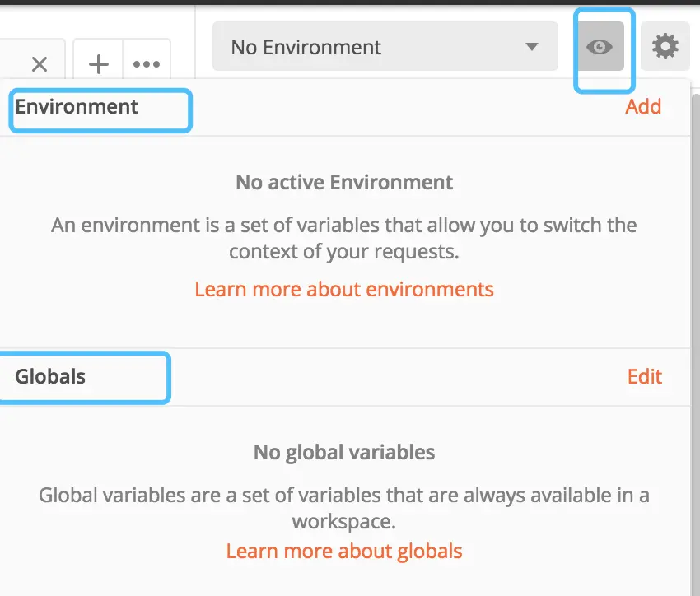Screen dimensions: 700x596
Task: Open Learn more about globals link
Action: [344, 551]
